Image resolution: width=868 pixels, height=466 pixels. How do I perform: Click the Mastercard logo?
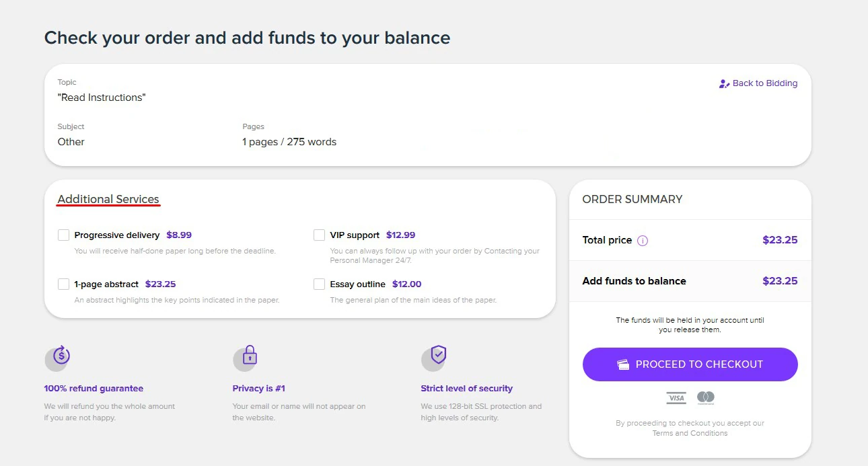tap(705, 398)
